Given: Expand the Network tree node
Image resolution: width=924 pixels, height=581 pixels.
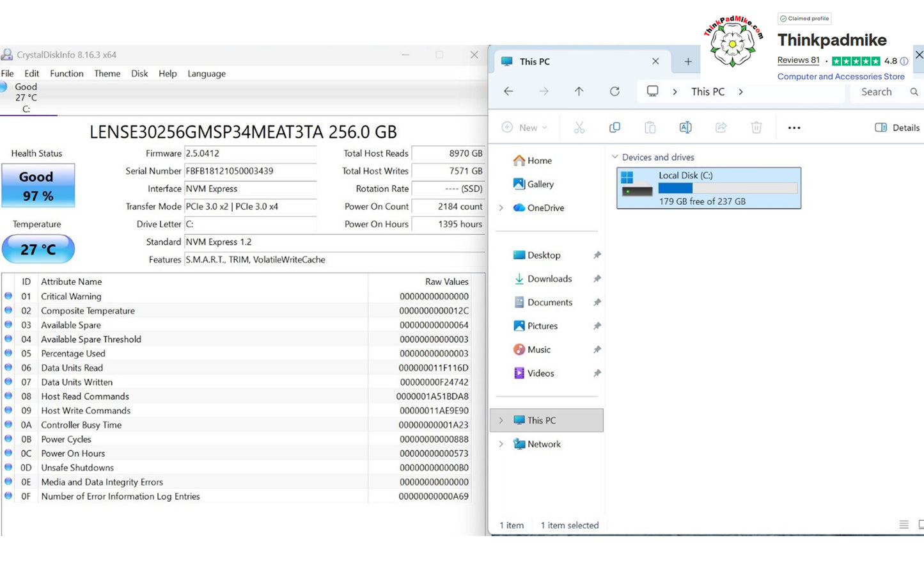Looking at the screenshot, I should coord(501,444).
